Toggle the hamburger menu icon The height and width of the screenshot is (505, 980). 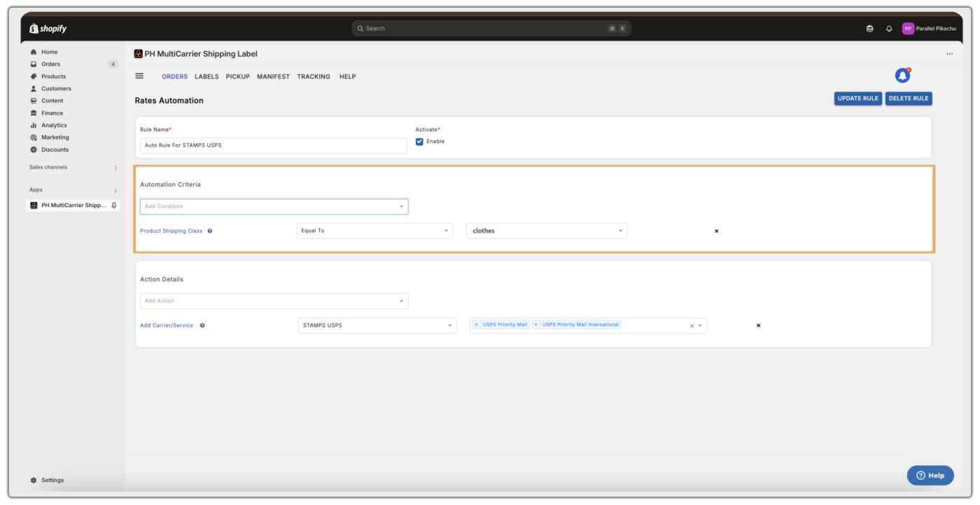click(139, 76)
